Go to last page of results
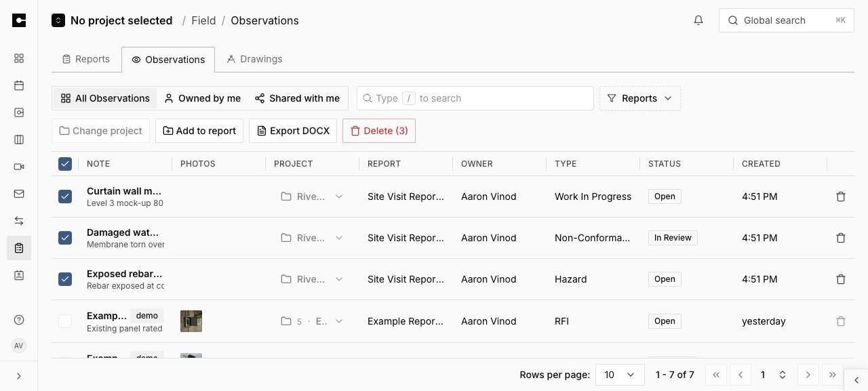The image size is (868, 391). point(832,375)
